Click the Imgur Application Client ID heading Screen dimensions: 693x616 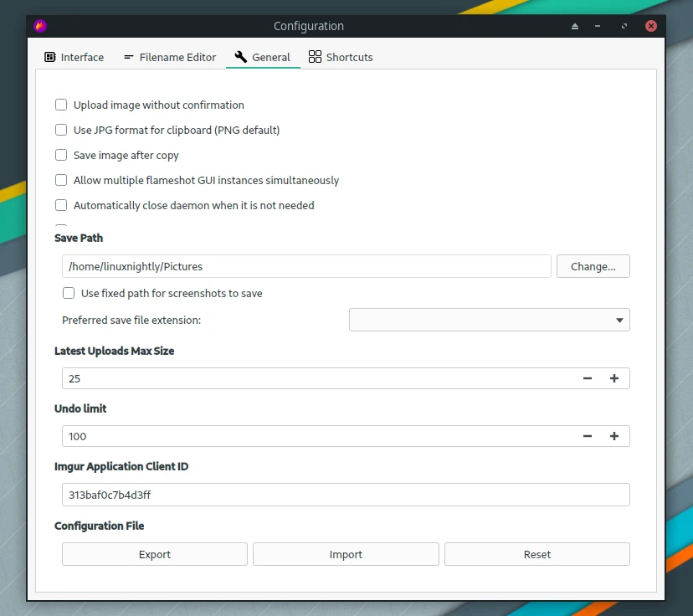[121, 467]
